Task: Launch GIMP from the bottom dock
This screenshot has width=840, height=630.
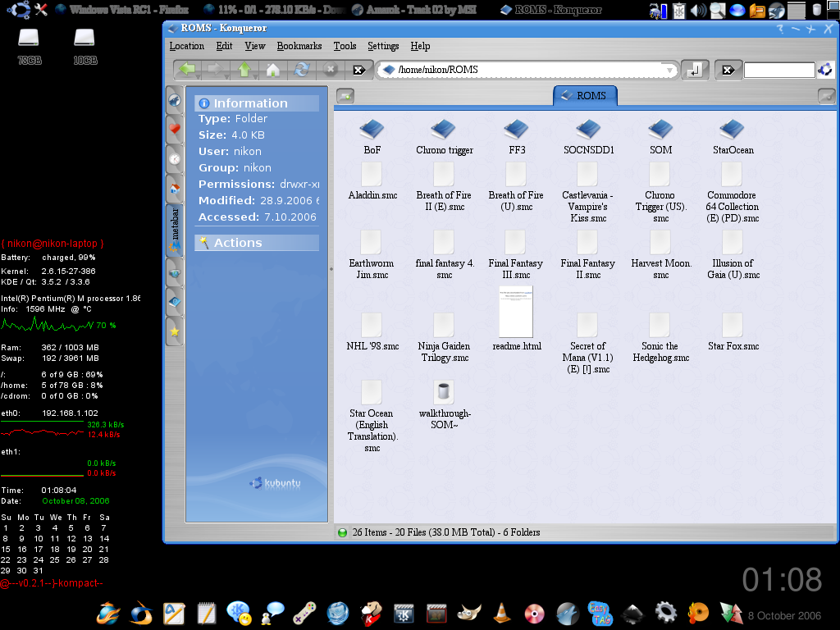Action: pos(469,614)
